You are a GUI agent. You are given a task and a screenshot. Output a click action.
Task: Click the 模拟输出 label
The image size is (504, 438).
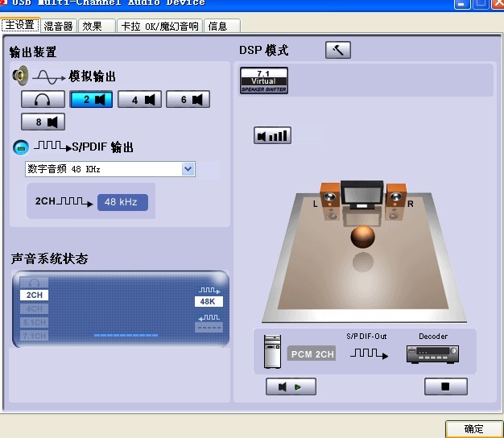92,76
